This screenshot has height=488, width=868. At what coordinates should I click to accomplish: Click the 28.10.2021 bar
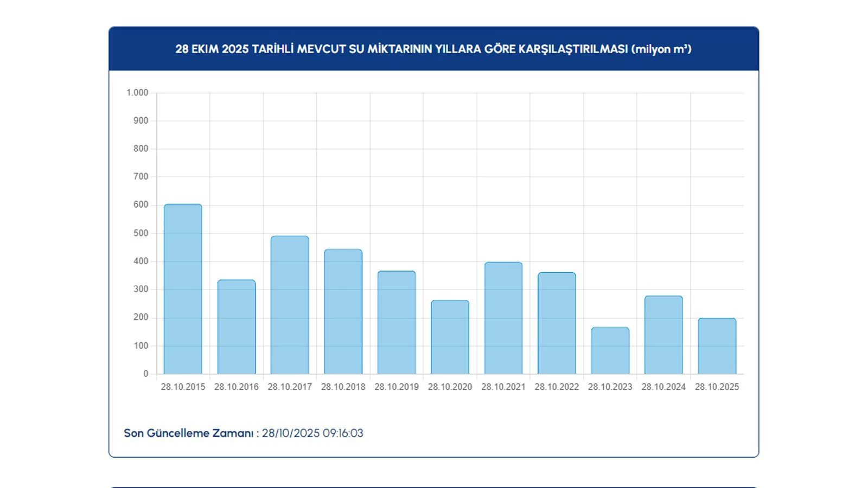click(x=503, y=318)
